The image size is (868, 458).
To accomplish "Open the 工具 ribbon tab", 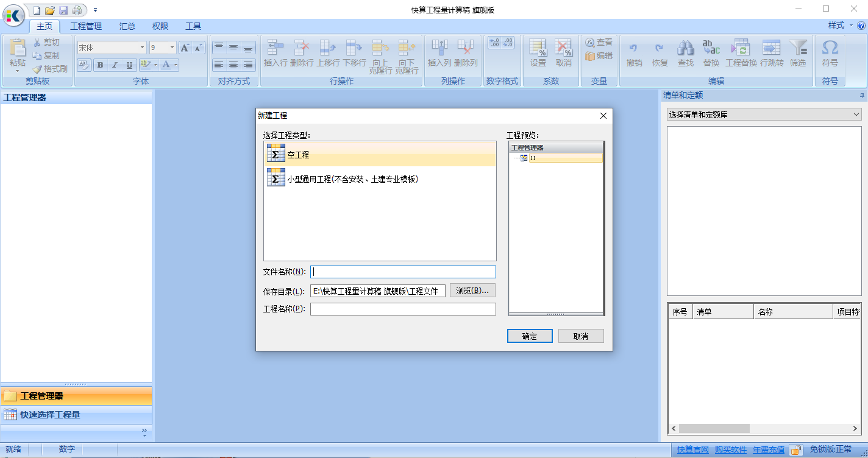I will 194,26.
